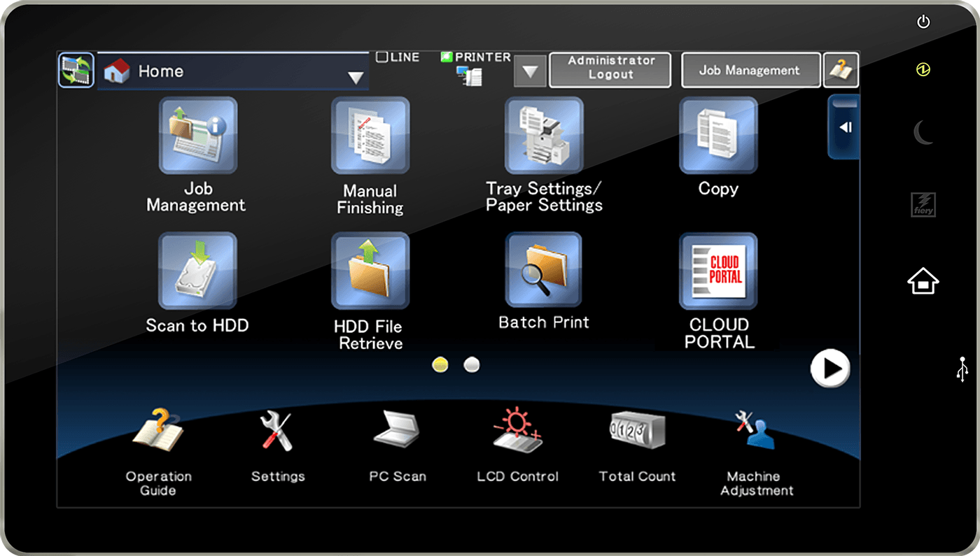The height and width of the screenshot is (556, 980).
Task: Click the screen switch icon left of Home
Action: pyautogui.click(x=76, y=70)
